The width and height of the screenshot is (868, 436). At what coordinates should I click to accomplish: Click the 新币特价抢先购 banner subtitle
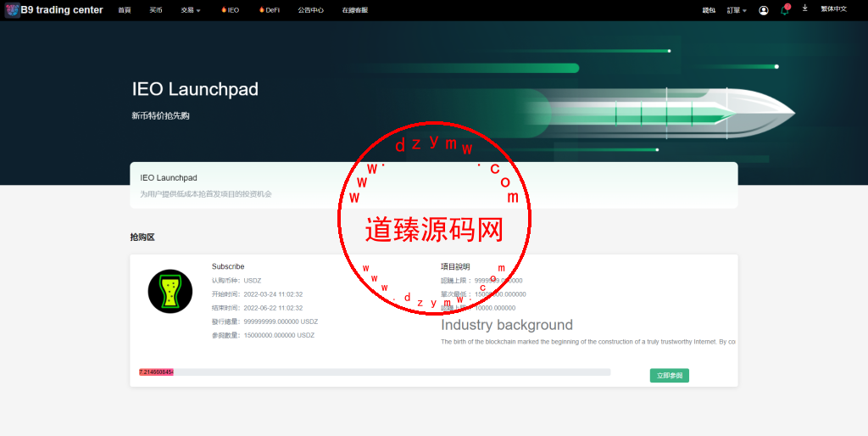point(160,116)
